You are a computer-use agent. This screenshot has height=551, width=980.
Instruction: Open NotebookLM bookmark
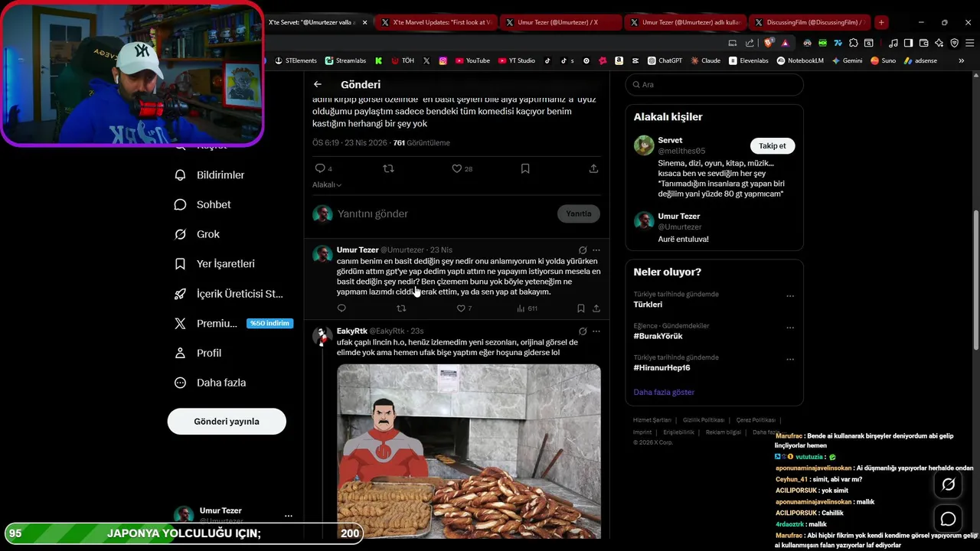tap(800, 60)
